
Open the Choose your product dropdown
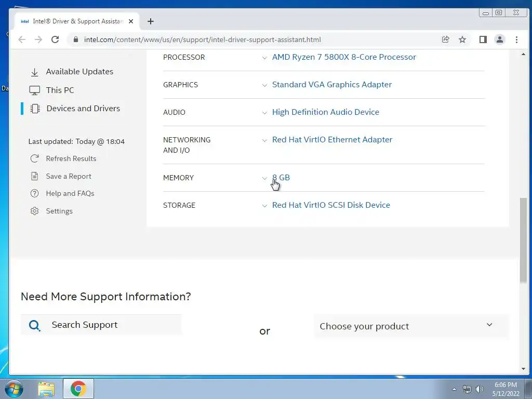point(411,326)
